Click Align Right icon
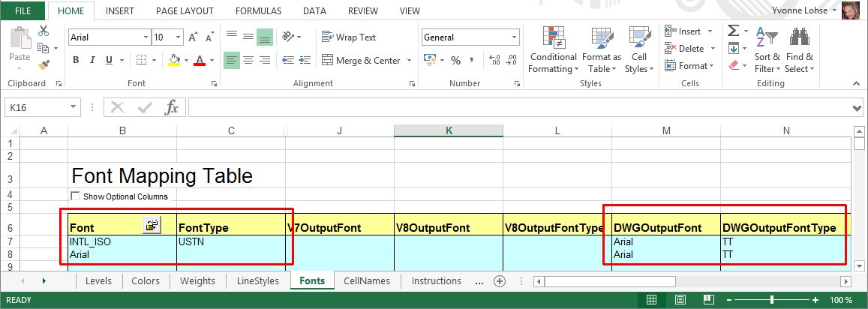This screenshot has width=868, height=309. (x=265, y=60)
